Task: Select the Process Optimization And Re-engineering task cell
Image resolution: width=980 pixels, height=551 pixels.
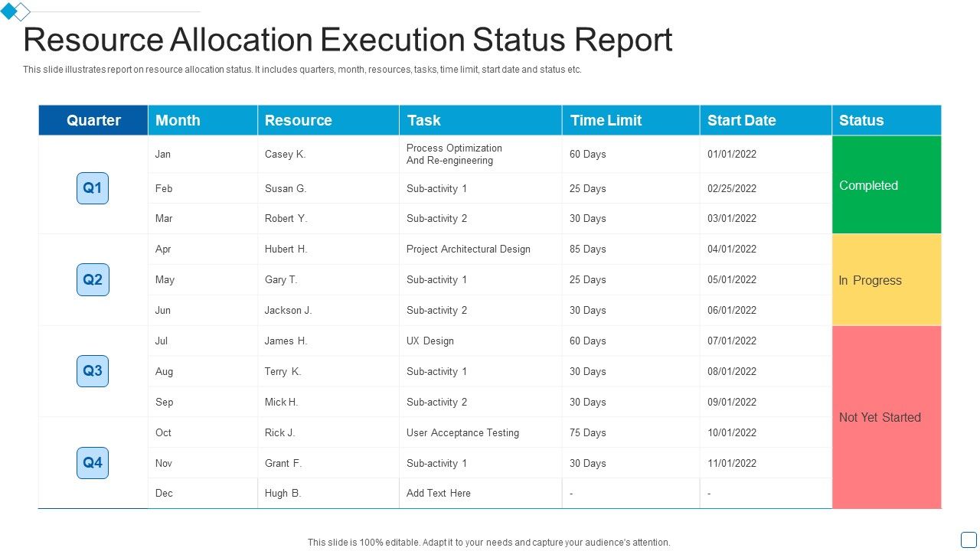Action: tap(454, 154)
